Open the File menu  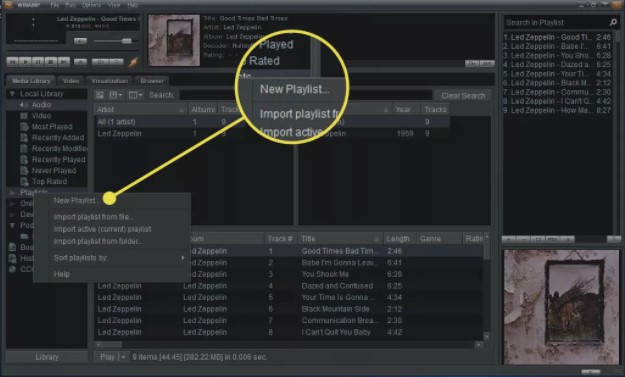(55, 5)
